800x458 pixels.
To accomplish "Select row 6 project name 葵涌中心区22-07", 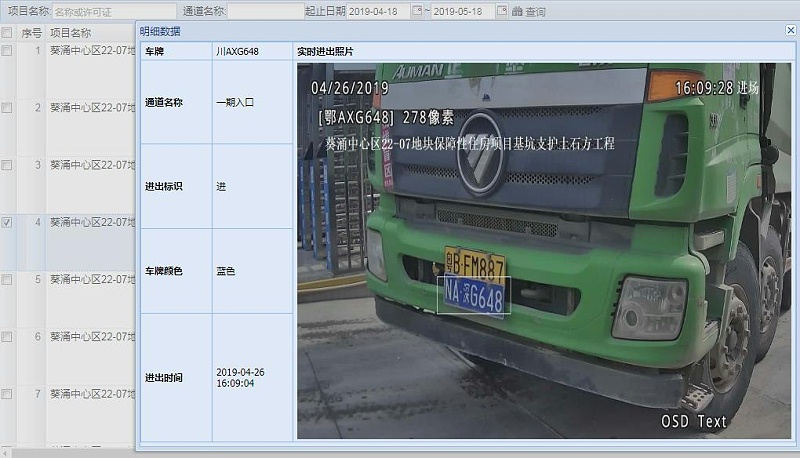I will coord(92,337).
